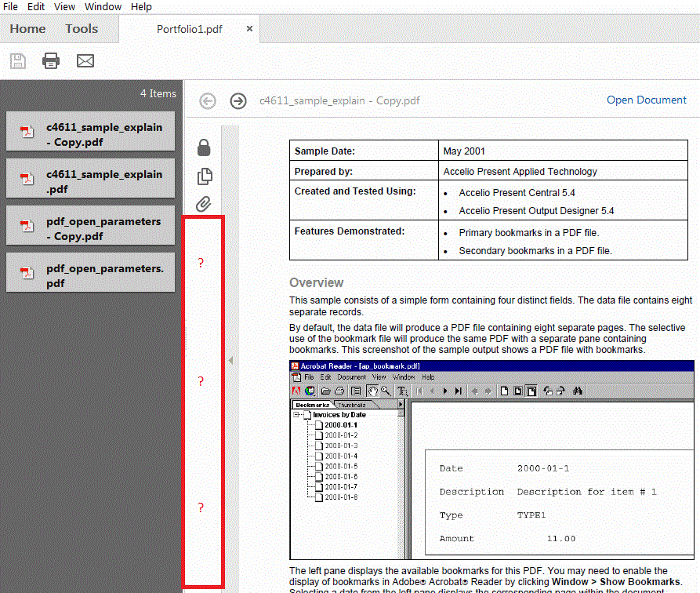This screenshot has width=700, height=593.
Task: Open the attachments paperclip panel icon
Action: coord(204,204)
